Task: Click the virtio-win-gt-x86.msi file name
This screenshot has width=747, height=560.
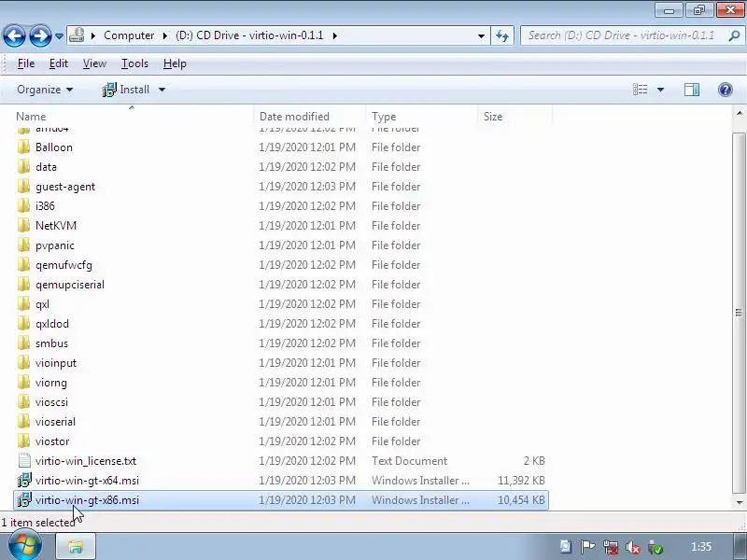Action: point(87,500)
